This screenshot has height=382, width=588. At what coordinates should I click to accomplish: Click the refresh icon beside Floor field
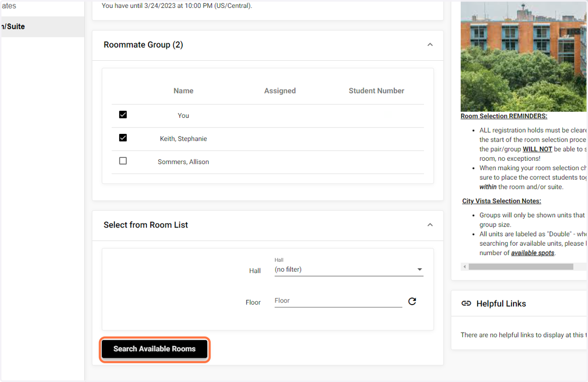[x=412, y=301]
